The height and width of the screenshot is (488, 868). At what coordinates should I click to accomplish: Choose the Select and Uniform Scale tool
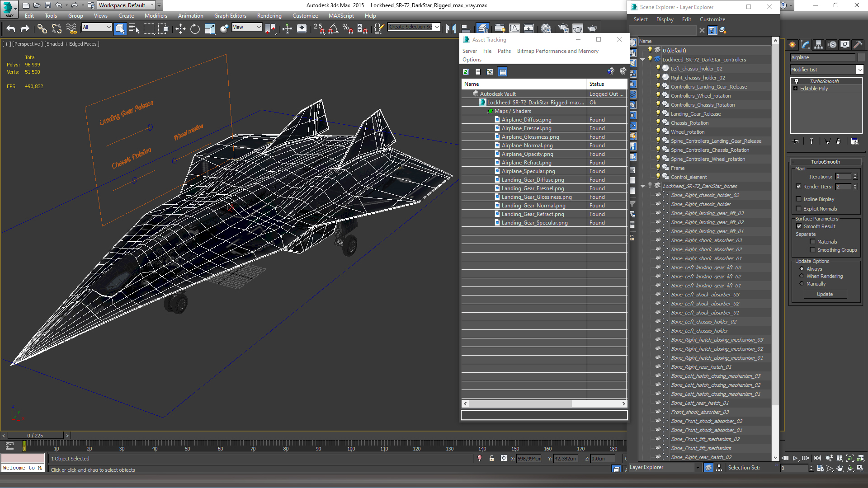(x=210, y=29)
